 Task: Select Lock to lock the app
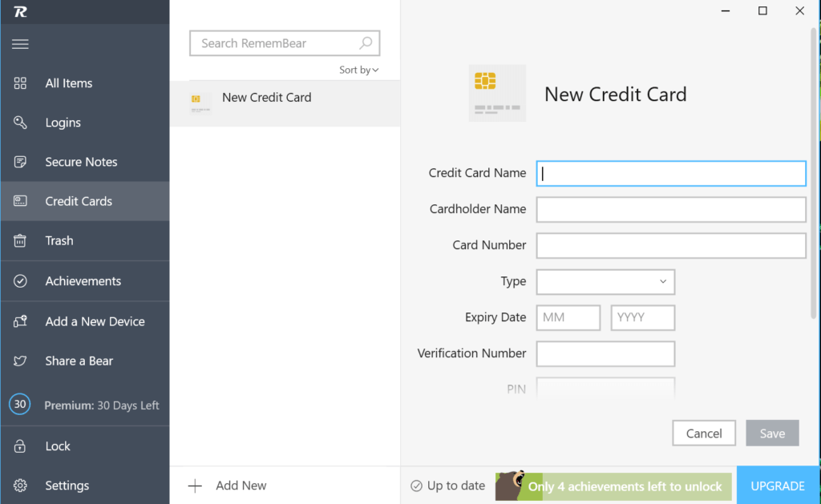click(x=85, y=446)
